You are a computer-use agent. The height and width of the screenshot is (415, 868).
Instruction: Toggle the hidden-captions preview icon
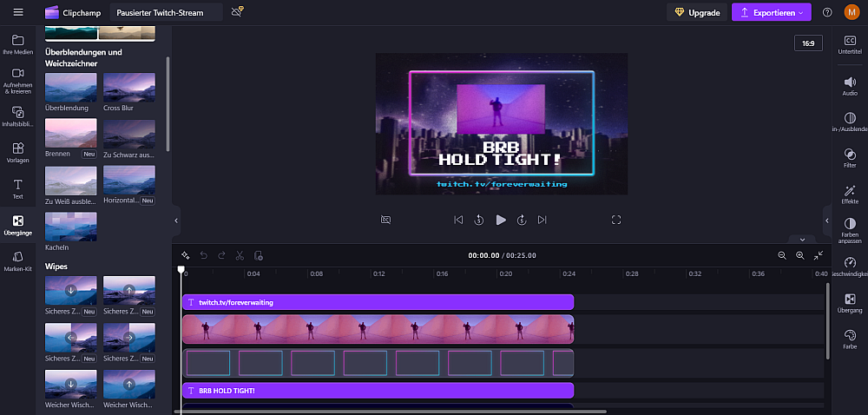(386, 220)
